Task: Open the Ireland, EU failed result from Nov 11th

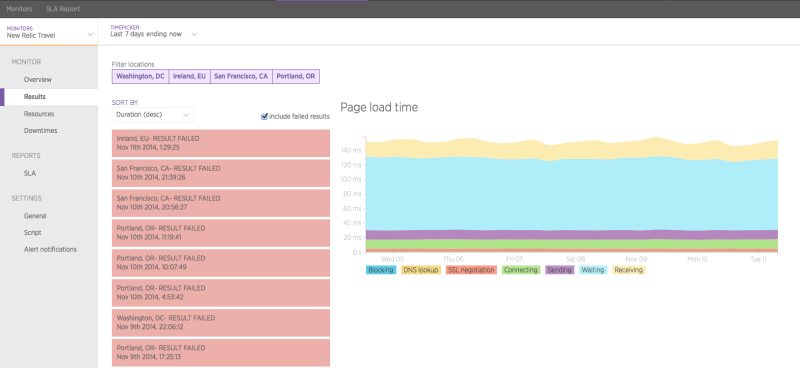Action: tap(221, 143)
